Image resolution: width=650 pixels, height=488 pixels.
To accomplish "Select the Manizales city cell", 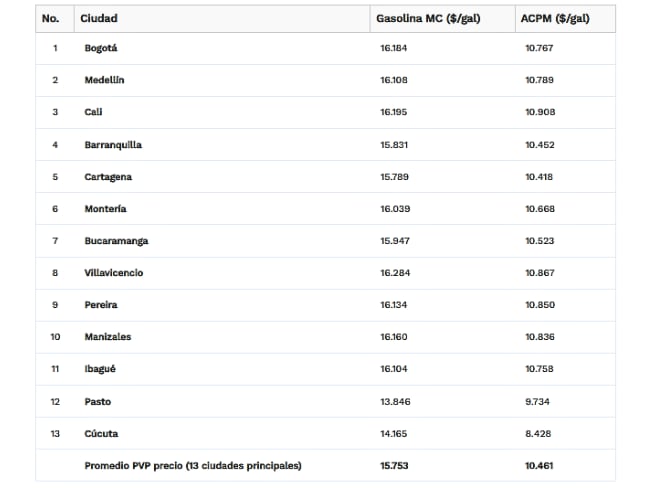I will tap(108, 337).
